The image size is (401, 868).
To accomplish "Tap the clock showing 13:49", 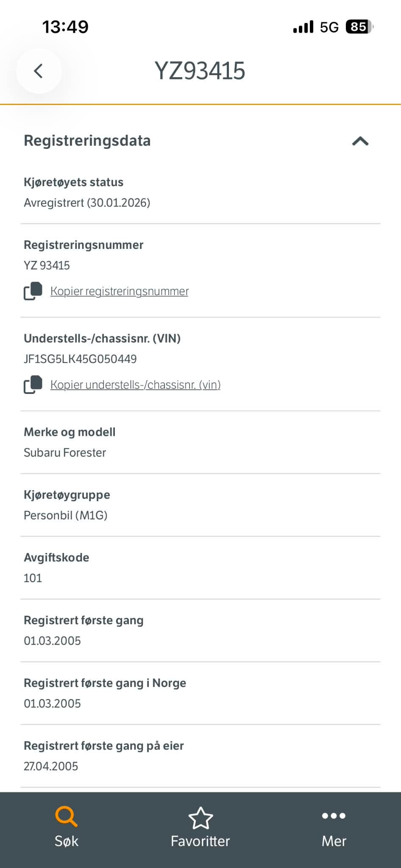I will [65, 27].
